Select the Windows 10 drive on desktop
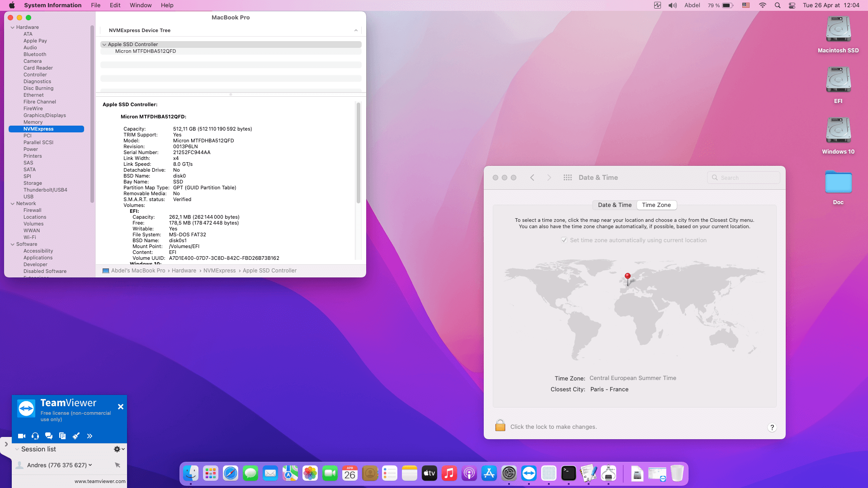 pos(838,131)
